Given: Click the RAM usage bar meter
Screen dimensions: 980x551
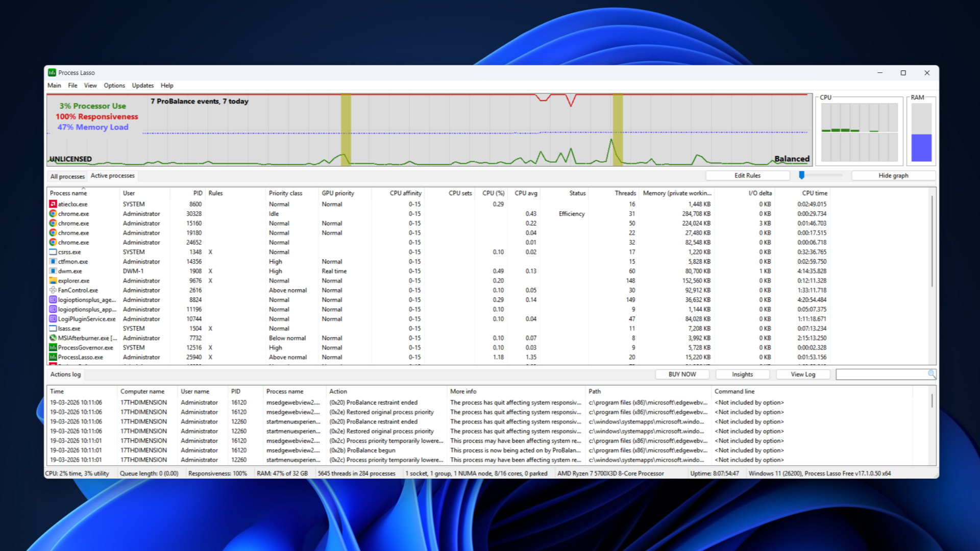Looking at the screenshot, I should [x=921, y=132].
